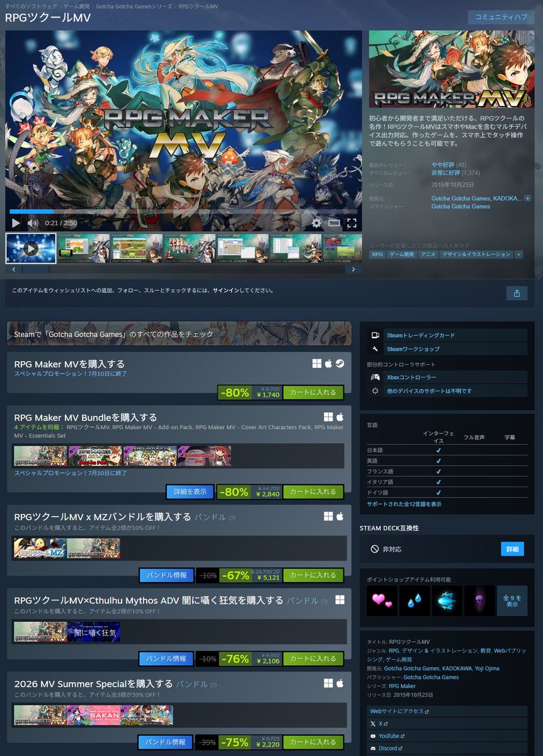The image size is (543, 756).
Task: Click the share icon button
Action: coord(517,293)
